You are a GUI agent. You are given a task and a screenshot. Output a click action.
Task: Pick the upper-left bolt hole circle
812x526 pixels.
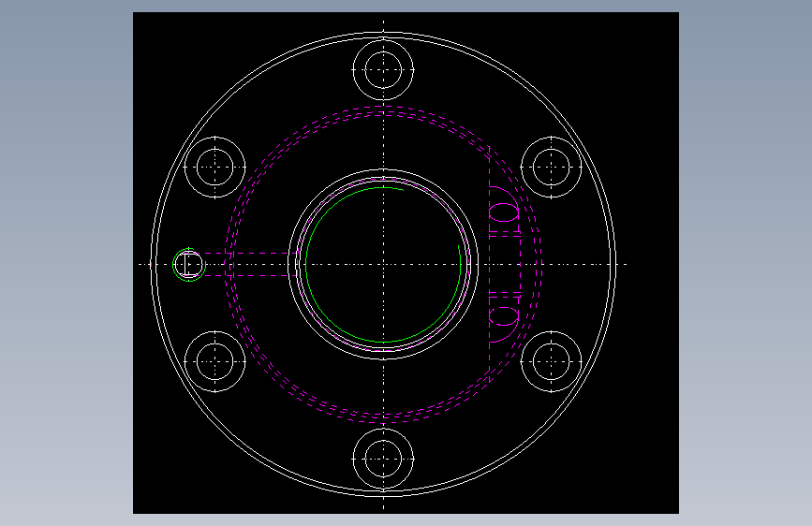coord(214,168)
